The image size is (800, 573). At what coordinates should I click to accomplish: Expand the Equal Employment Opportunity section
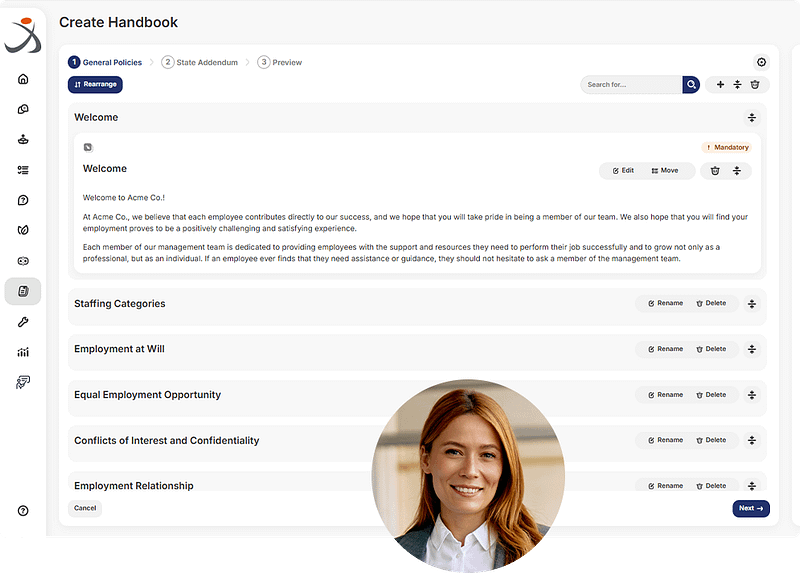coord(752,395)
